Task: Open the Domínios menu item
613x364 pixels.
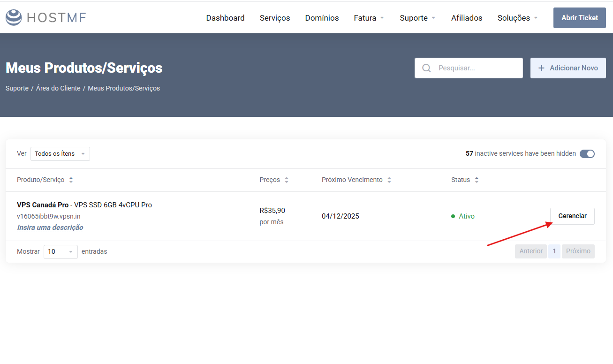Action: pyautogui.click(x=322, y=18)
